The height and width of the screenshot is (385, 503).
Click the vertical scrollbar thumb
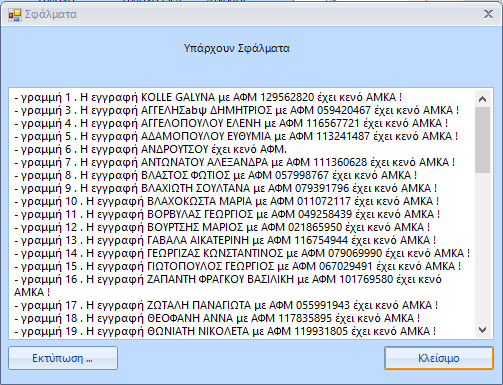tap(482, 140)
